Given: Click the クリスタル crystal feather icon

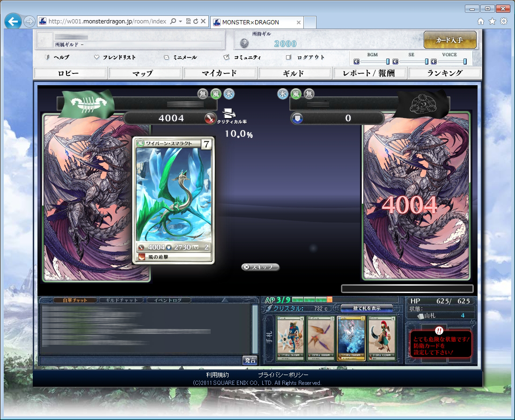Looking at the screenshot, I should 268,309.
